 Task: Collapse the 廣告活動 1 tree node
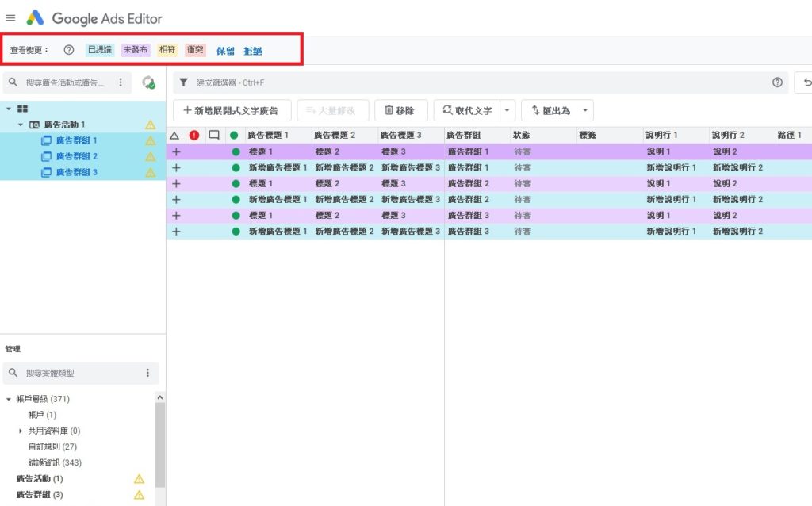(21, 125)
